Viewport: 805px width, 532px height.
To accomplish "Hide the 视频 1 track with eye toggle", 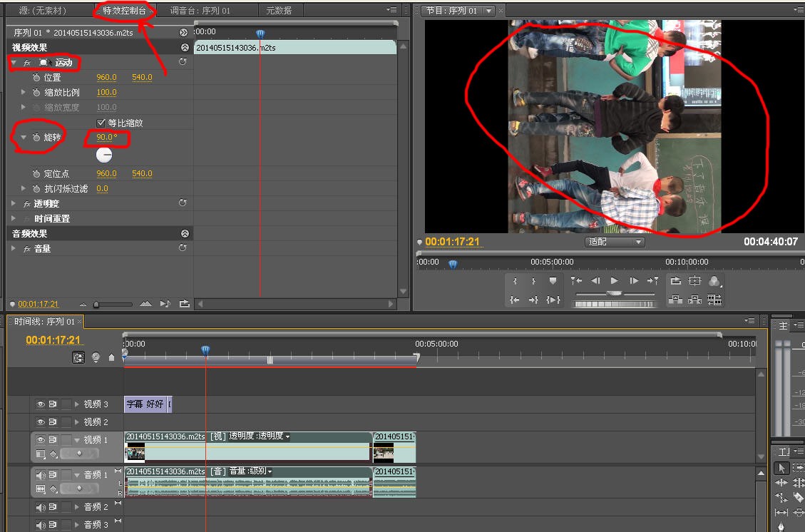I will point(41,439).
